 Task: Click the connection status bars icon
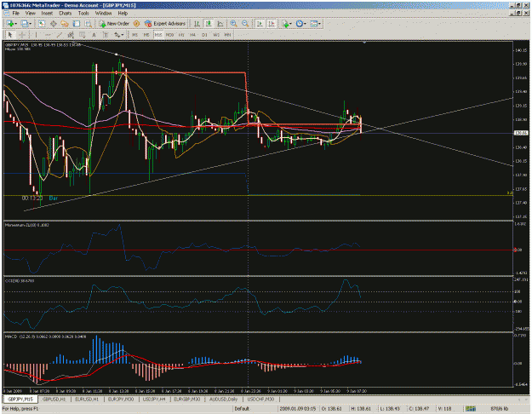coord(471,409)
